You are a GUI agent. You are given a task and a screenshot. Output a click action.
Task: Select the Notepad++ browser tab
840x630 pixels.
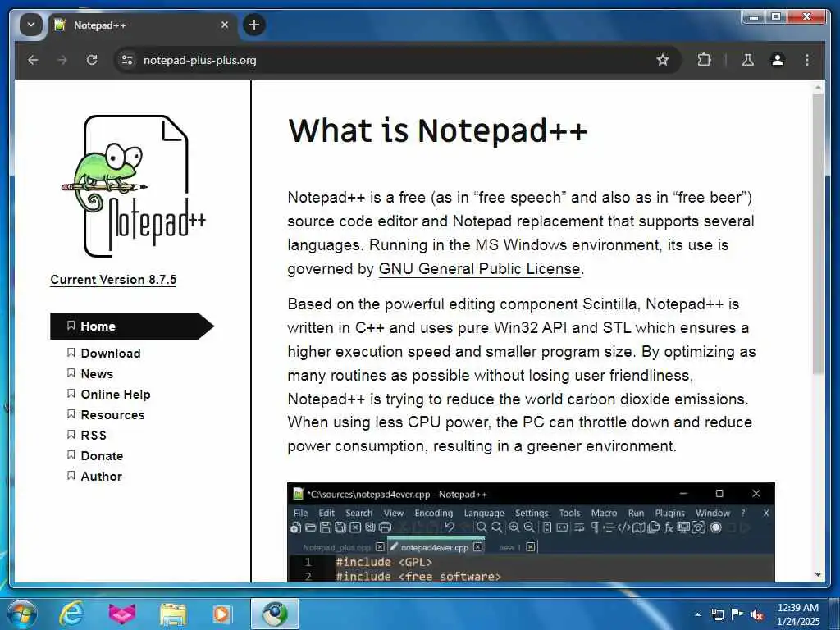point(143,25)
